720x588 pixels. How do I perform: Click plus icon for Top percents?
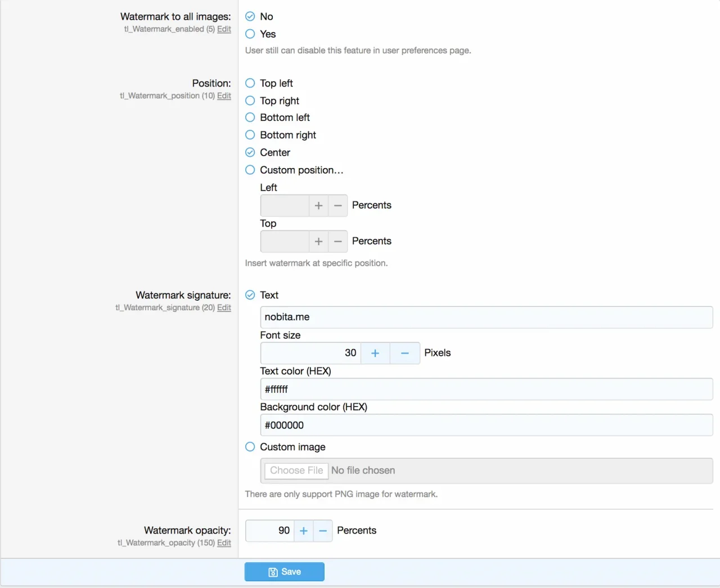tap(318, 241)
